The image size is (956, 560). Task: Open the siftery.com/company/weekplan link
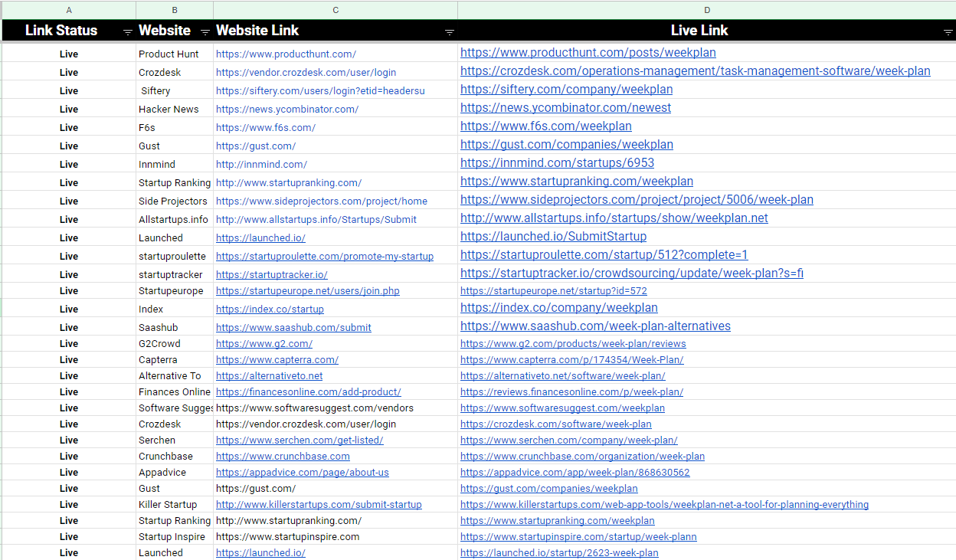566,90
